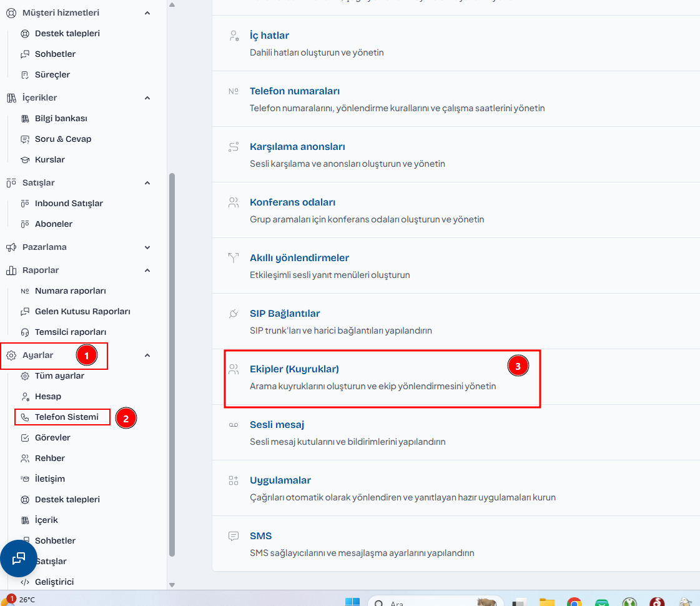This screenshot has width=700, height=606.
Task: Go to Bilgi bankası in the sidebar
Action: point(61,118)
